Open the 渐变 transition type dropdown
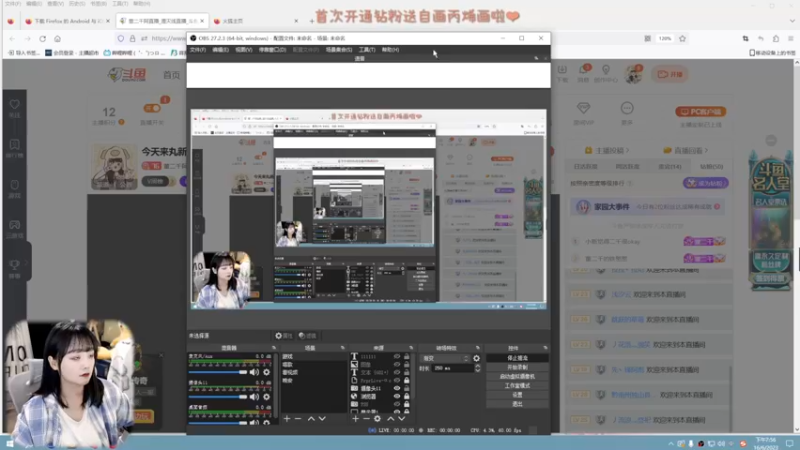Viewport: 800px width, 450px height. coord(445,358)
